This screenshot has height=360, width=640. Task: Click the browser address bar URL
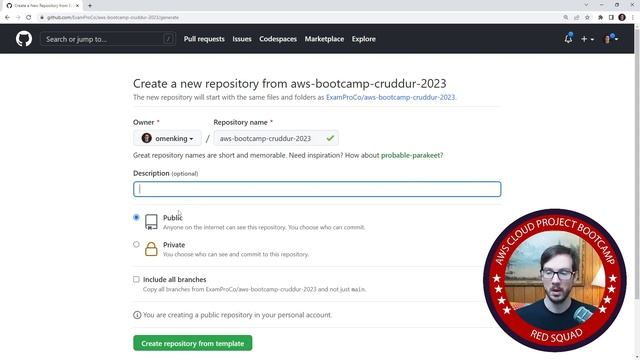pos(113,18)
